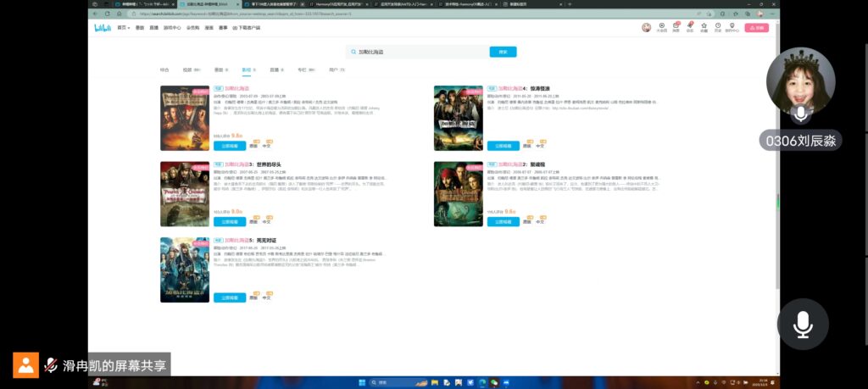The height and width of the screenshot is (389, 868).
Task: Click 立即观看 for 加勒比海盗4：惊涛怪浪
Action: click(504, 146)
